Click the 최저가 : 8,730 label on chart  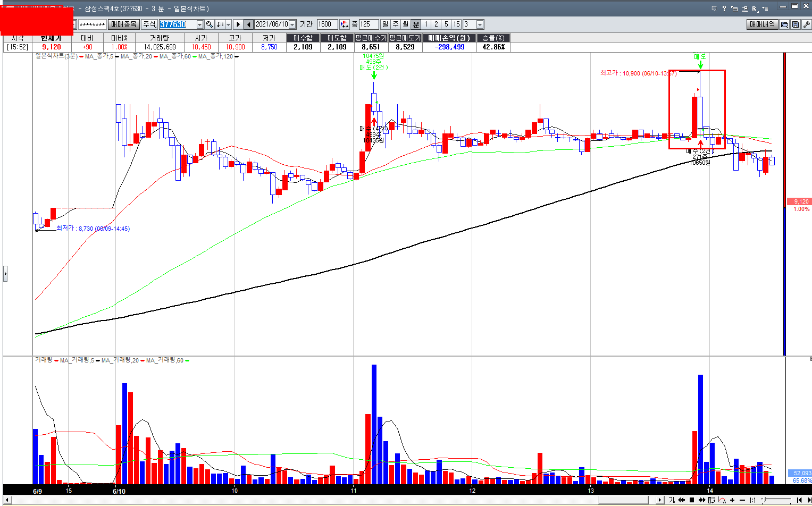point(93,229)
